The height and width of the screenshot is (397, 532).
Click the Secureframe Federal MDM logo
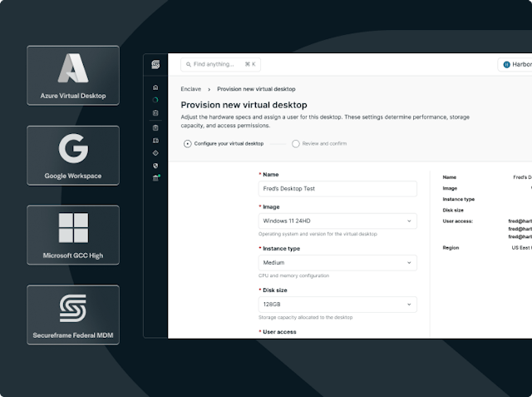[x=73, y=308]
